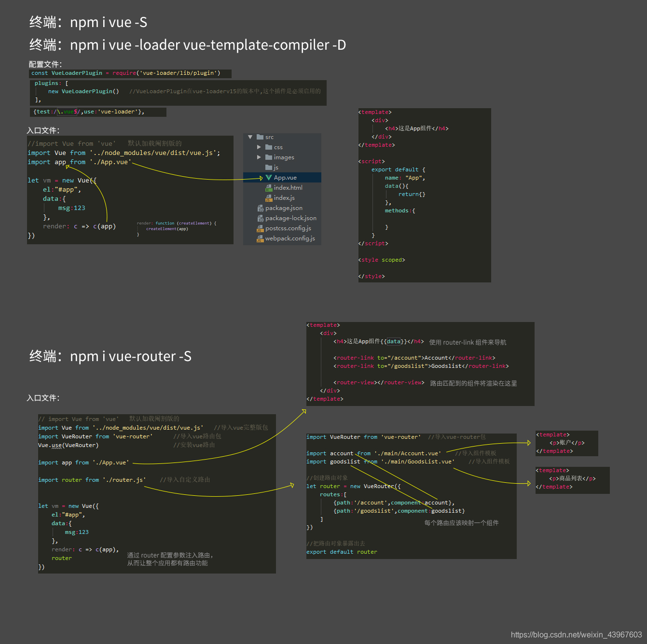Viewport: 647px width, 644px height.
Task: Click the '<p>账户</p>' template line
Action: pyautogui.click(x=567, y=443)
